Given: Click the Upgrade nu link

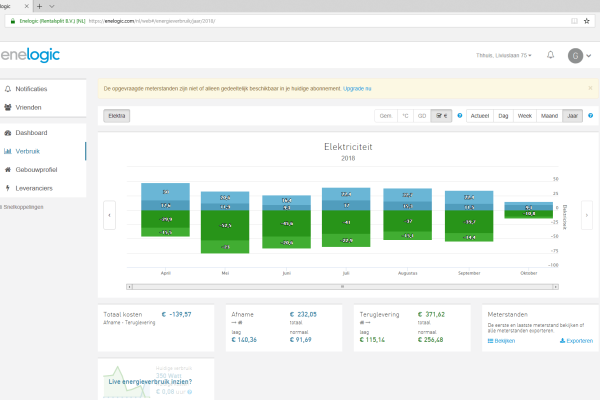Looking at the screenshot, I should pos(357,88).
